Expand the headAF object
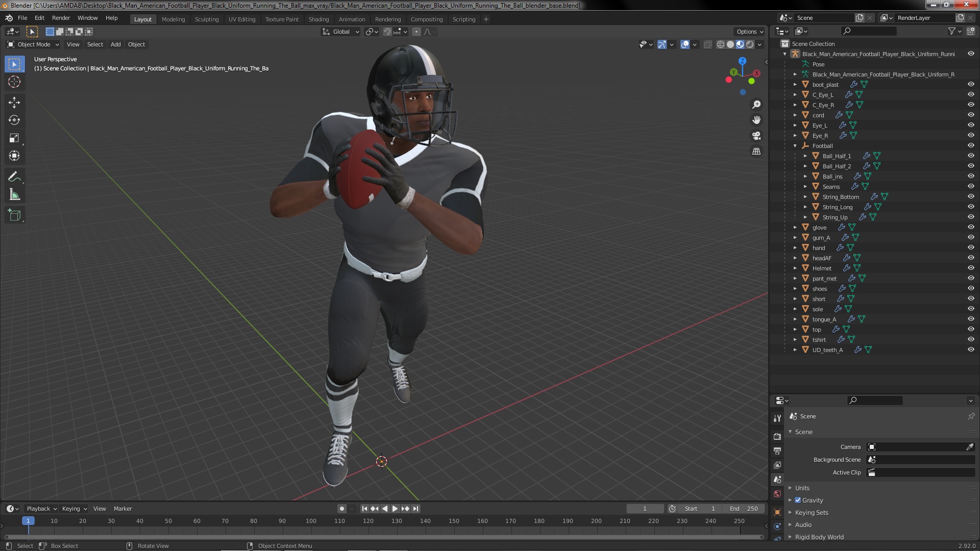Screen dimensions: 980x551 [x=795, y=258]
